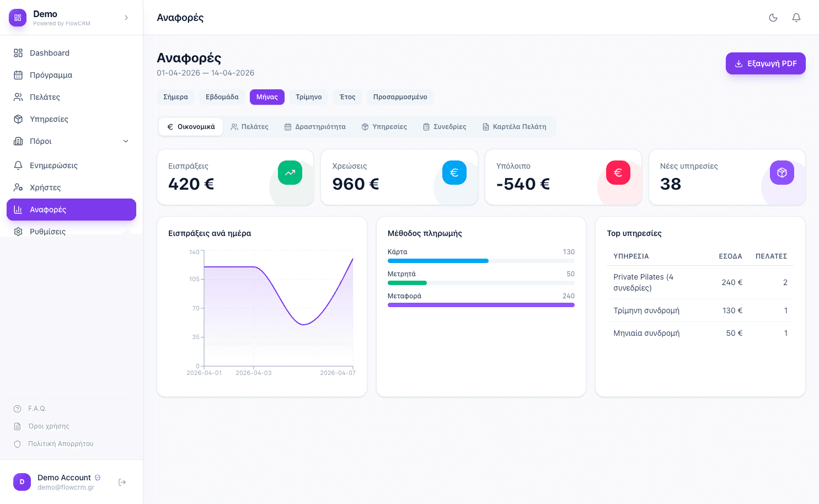Click the logout icon beside Demo Account

click(122, 482)
